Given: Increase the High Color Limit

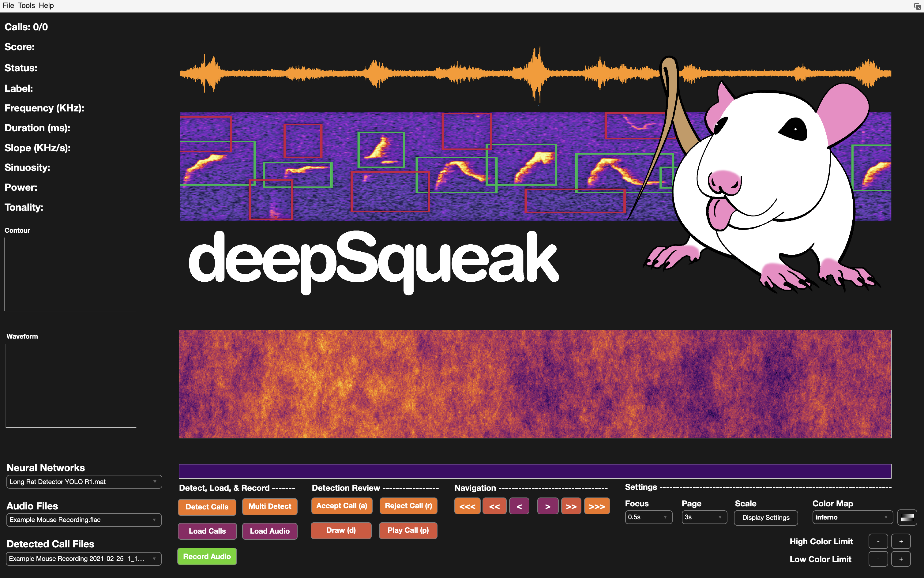Looking at the screenshot, I should (x=901, y=541).
